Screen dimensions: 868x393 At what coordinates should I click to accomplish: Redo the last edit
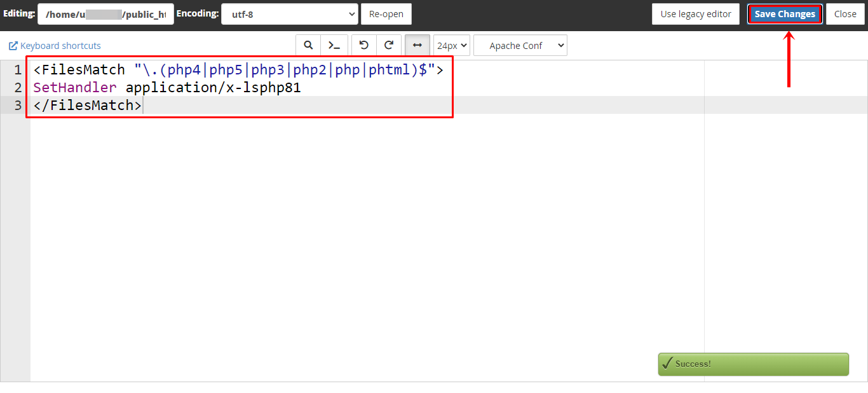(x=389, y=45)
